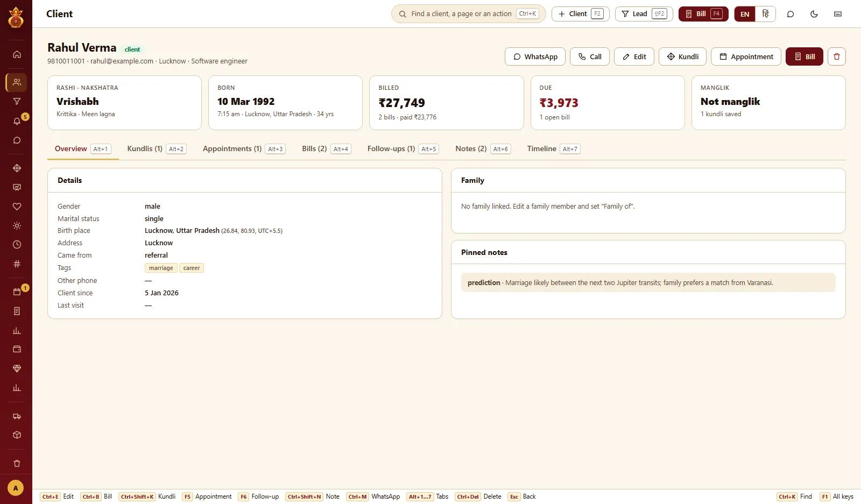Open the Bills (2) tab
861x504 pixels.
(x=326, y=149)
